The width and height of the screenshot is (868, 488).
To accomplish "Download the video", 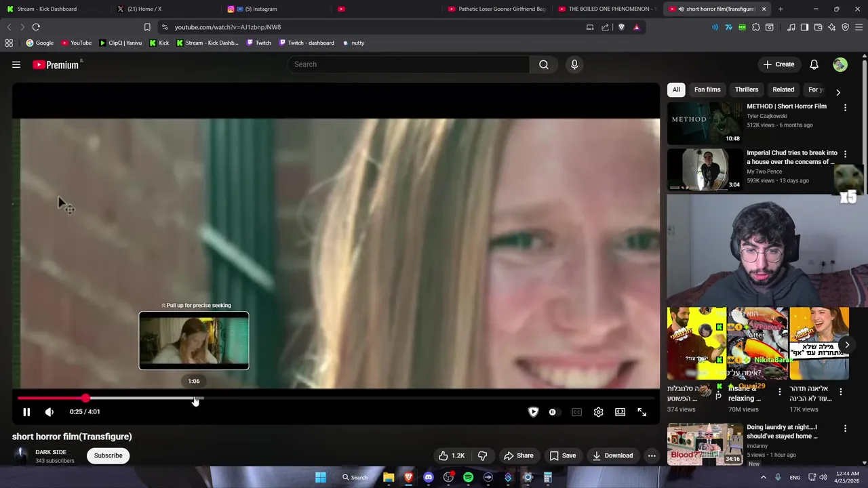I will [x=612, y=455].
